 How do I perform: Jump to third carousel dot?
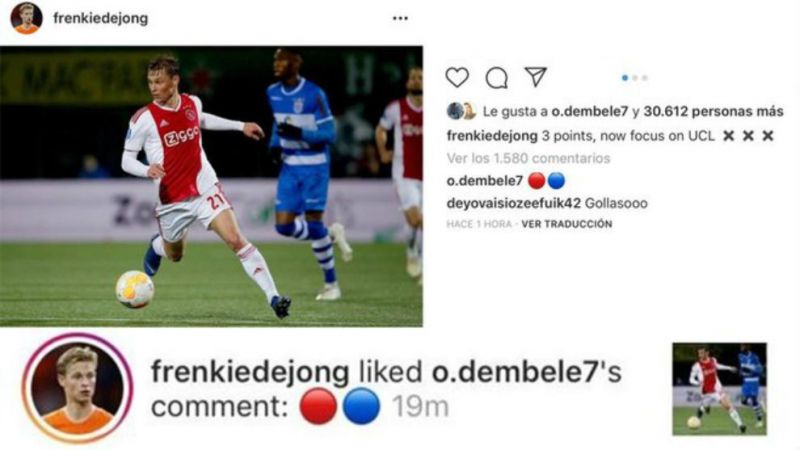click(645, 77)
